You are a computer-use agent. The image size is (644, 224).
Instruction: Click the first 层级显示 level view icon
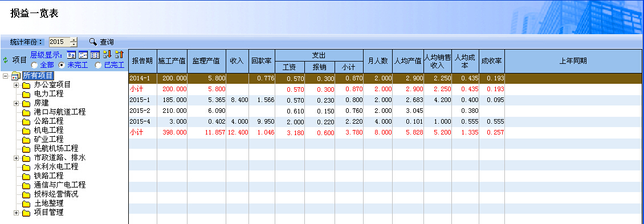pos(71,55)
